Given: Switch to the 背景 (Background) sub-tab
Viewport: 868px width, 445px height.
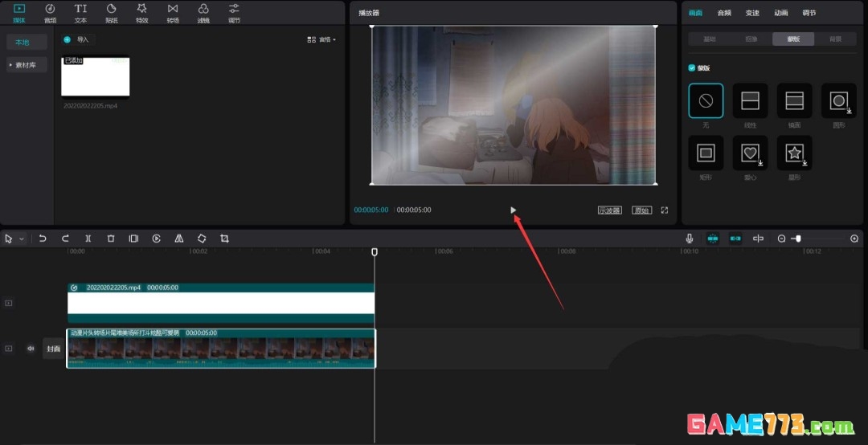Looking at the screenshot, I should [835, 39].
